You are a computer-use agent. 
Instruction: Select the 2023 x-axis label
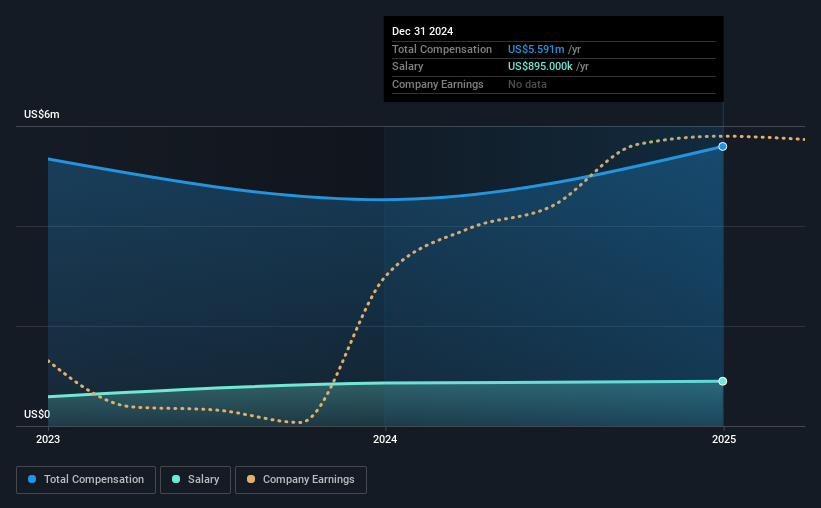[48, 439]
